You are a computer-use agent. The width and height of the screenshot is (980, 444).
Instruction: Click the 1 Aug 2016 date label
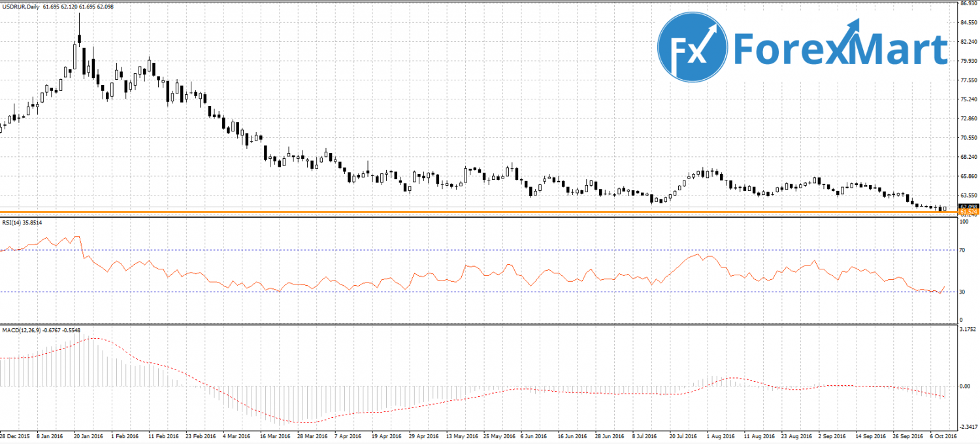tap(720, 435)
